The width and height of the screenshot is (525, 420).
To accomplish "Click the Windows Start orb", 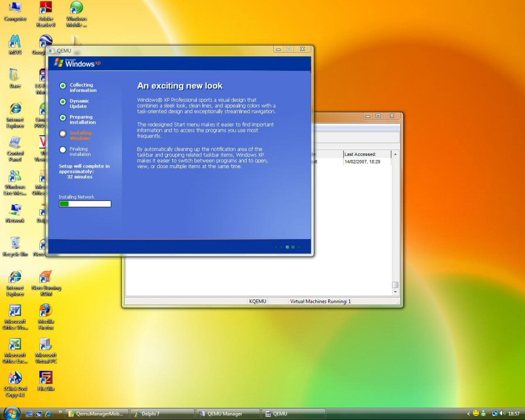I will pyautogui.click(x=11, y=413).
